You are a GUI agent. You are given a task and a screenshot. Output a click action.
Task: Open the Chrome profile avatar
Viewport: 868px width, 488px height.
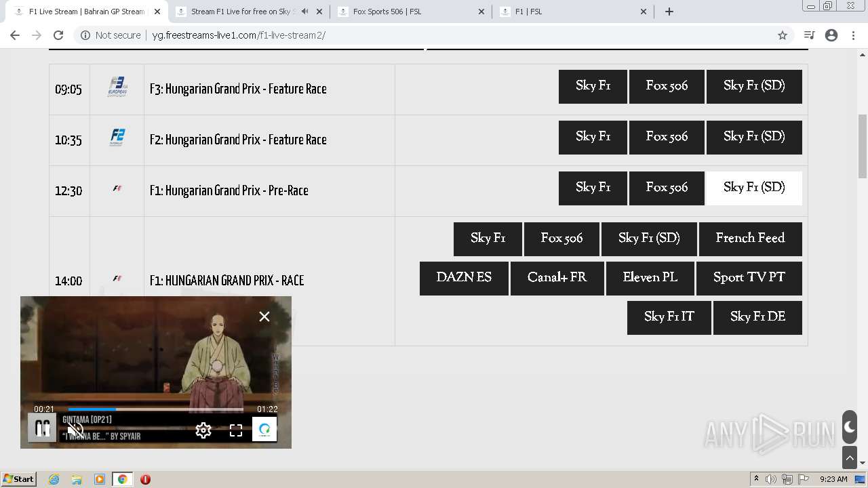click(831, 35)
